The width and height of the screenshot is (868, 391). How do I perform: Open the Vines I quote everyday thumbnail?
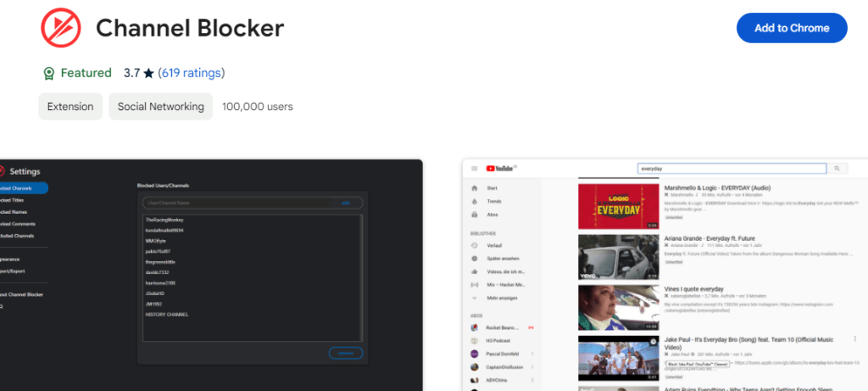click(x=618, y=308)
